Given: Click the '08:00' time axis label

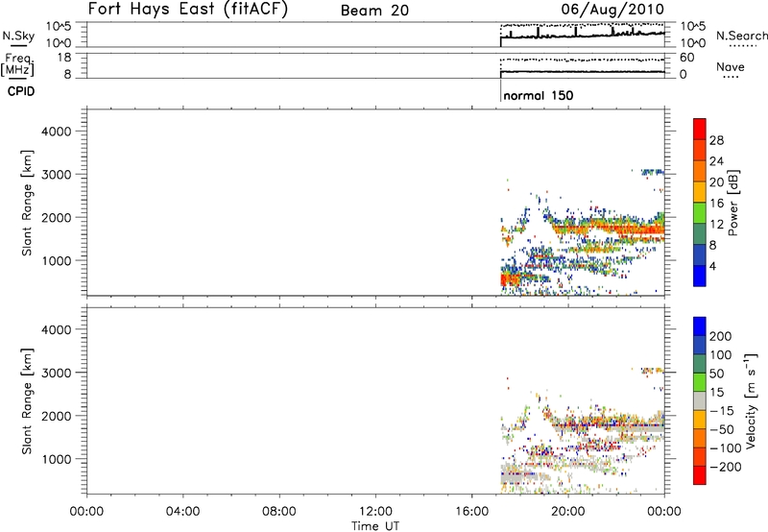Looking at the screenshot, I should [x=279, y=512].
